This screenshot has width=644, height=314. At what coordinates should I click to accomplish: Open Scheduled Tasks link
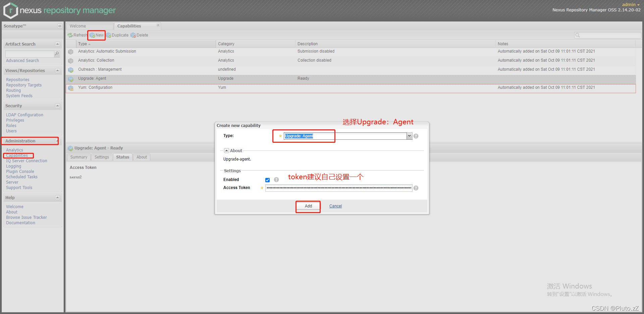[22, 177]
